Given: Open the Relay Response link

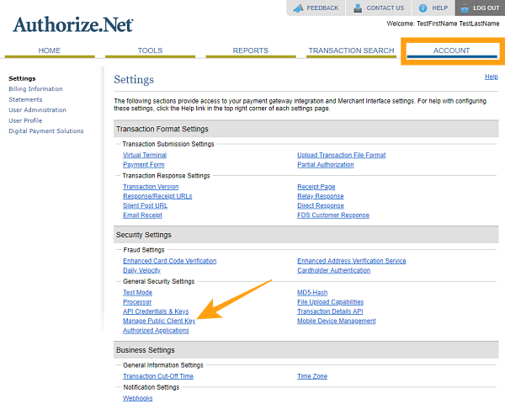Looking at the screenshot, I should pos(321,196).
